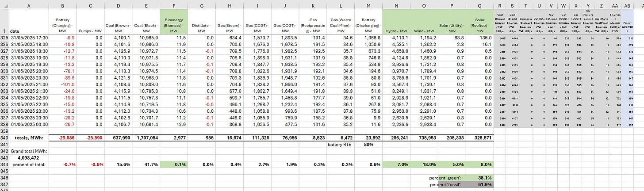Click the Hydro value '4,535.1'
This screenshot has height=191, width=644.
coord(396,45)
